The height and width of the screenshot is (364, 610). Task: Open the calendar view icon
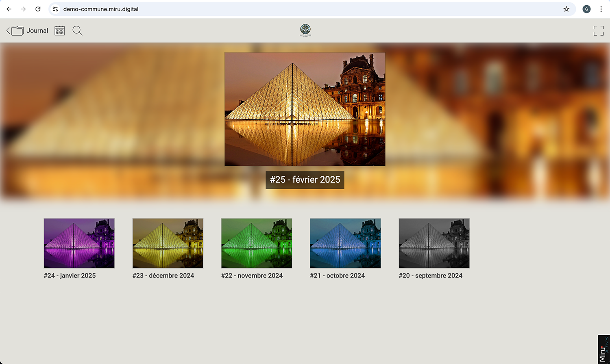[x=60, y=31]
